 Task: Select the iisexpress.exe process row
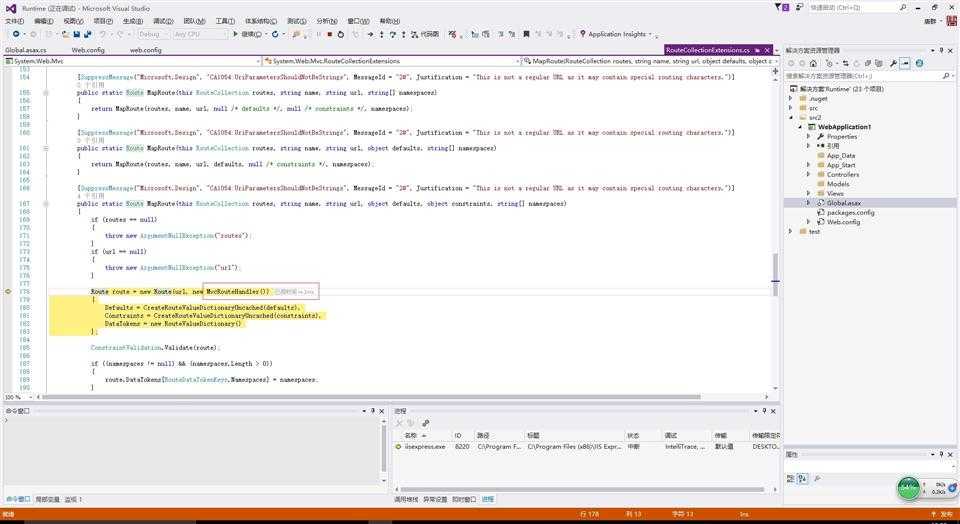tap(587, 447)
